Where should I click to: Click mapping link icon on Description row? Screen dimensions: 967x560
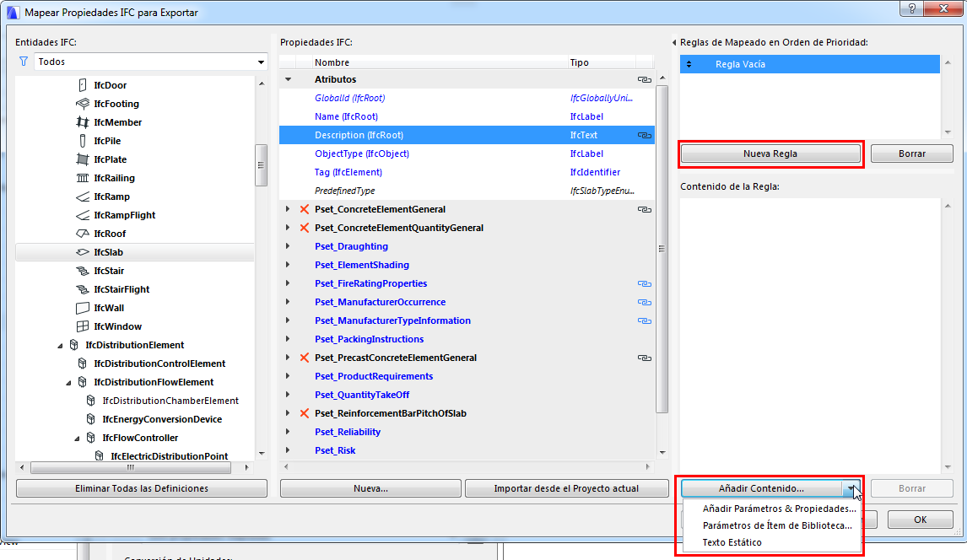(645, 135)
